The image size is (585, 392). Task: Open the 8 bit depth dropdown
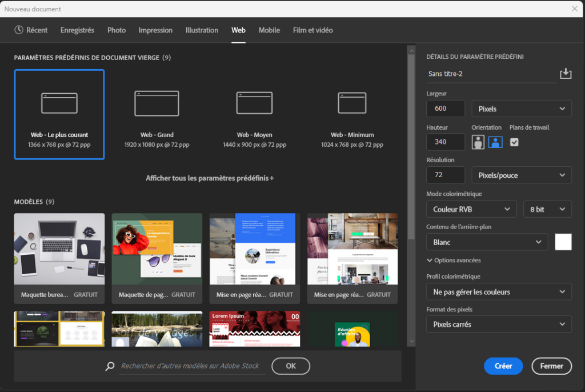coord(547,209)
